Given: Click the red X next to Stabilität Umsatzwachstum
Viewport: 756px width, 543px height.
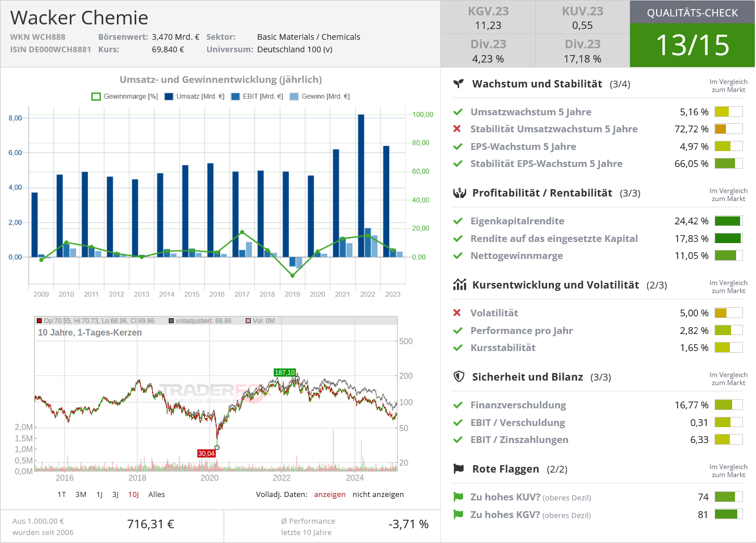Looking at the screenshot, I should click(x=457, y=129).
